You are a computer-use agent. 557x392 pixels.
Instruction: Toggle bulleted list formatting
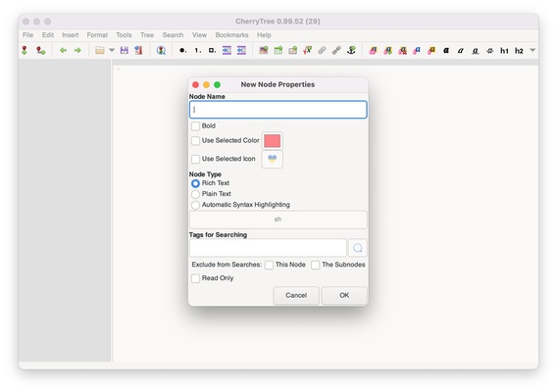183,50
